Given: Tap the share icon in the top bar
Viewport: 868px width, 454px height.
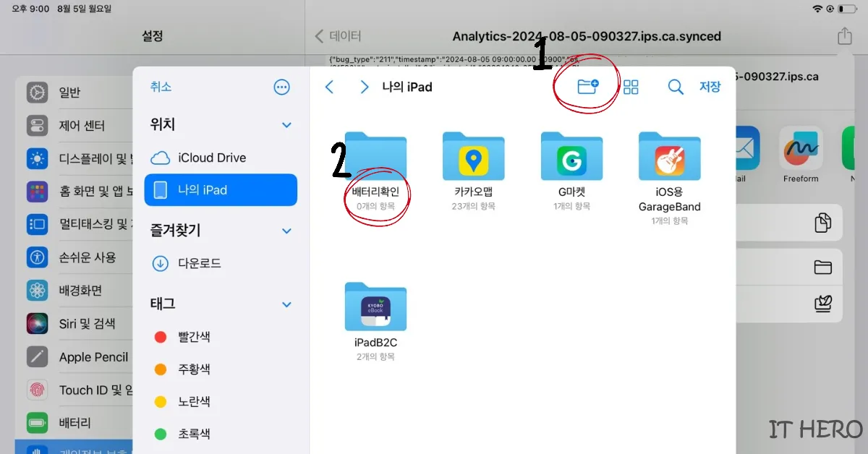Looking at the screenshot, I should (844, 35).
